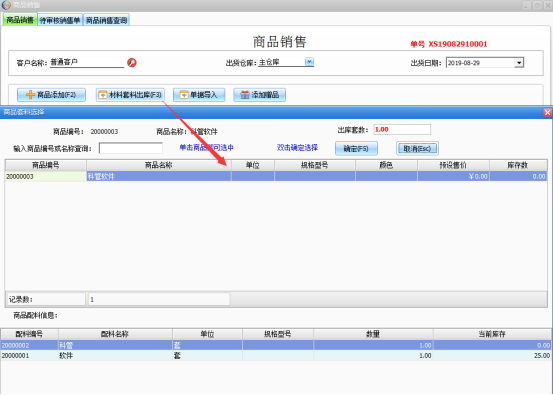Click the red customer search icon
Screen dimensions: 553x395
(132, 63)
